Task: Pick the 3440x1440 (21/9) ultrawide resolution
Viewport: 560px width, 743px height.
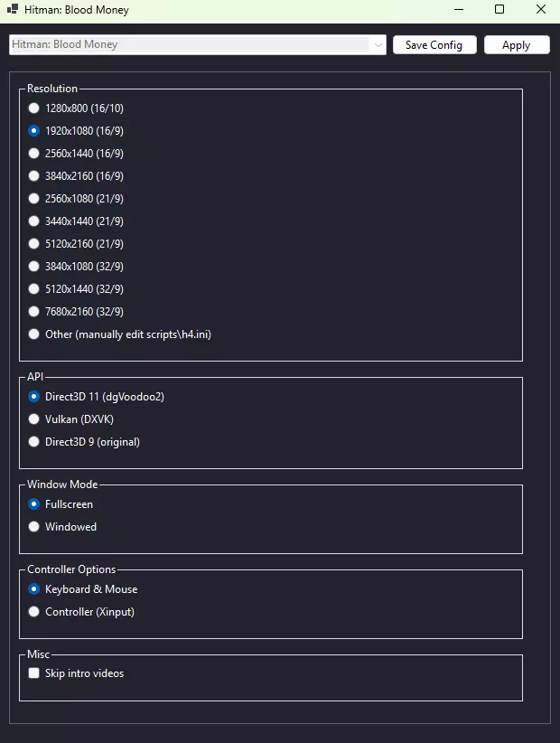Action: tap(34, 221)
